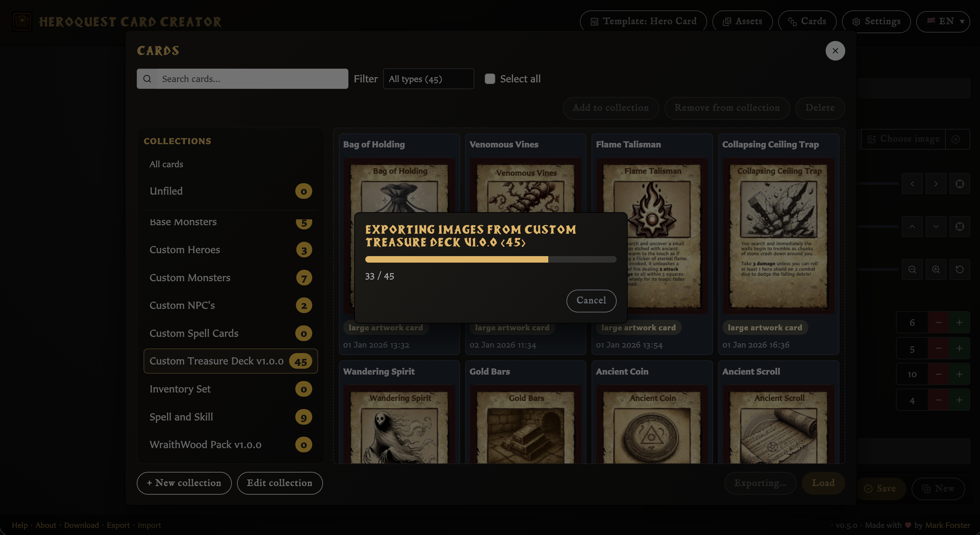Select Inventory Set collection
980x535 pixels.
pos(231,389)
